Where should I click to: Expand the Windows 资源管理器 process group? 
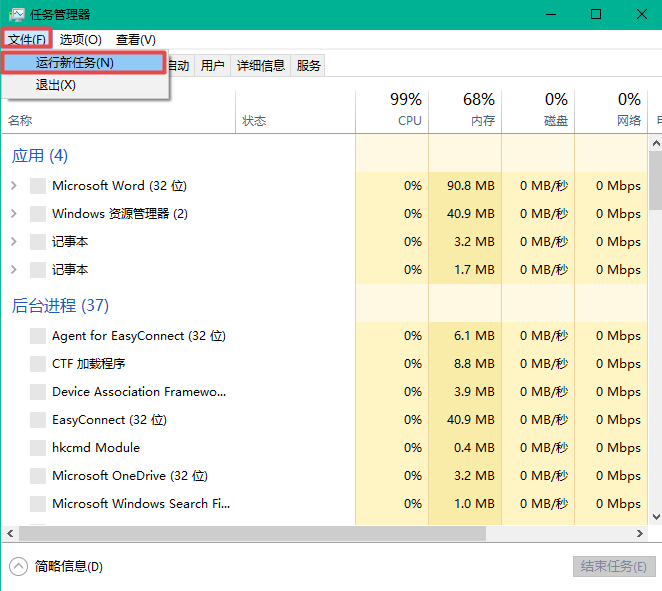click(x=13, y=214)
